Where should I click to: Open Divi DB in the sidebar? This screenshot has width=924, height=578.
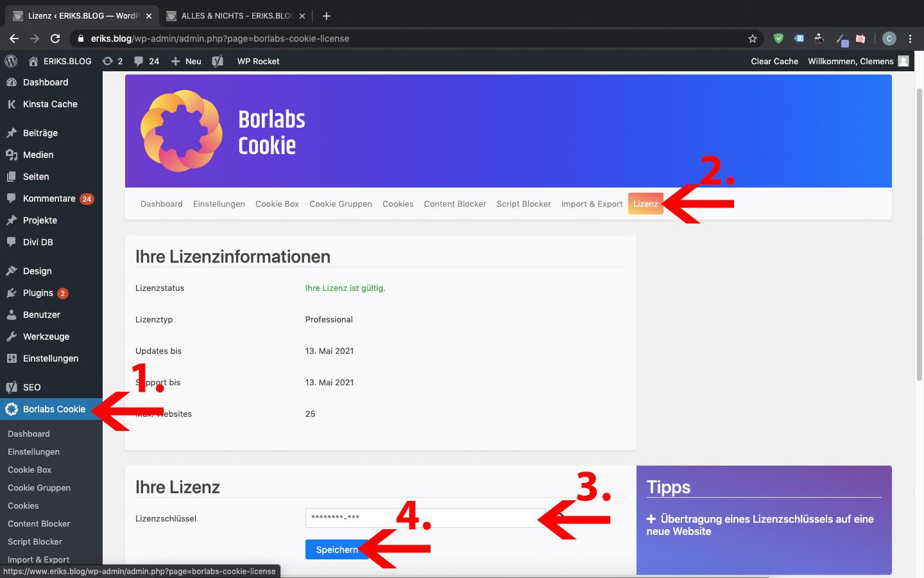[x=51, y=242]
